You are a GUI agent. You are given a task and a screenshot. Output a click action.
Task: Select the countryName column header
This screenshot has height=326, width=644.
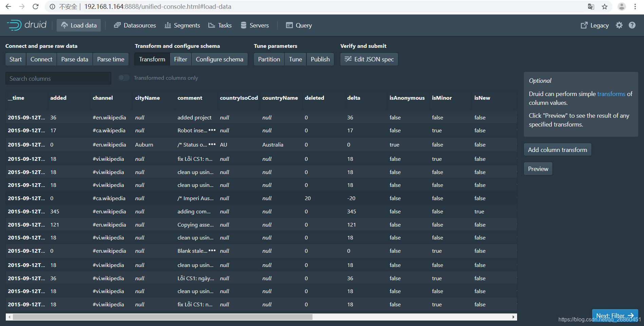click(281, 98)
